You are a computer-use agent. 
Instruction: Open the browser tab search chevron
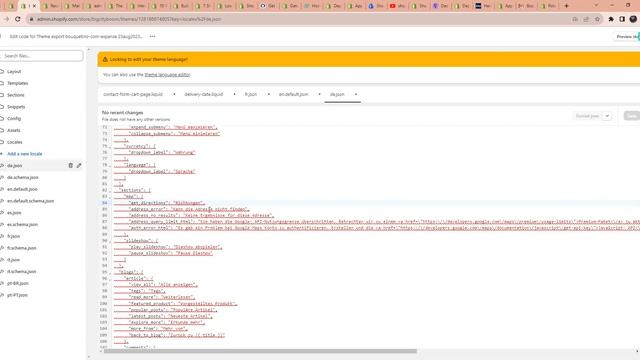point(596,6)
